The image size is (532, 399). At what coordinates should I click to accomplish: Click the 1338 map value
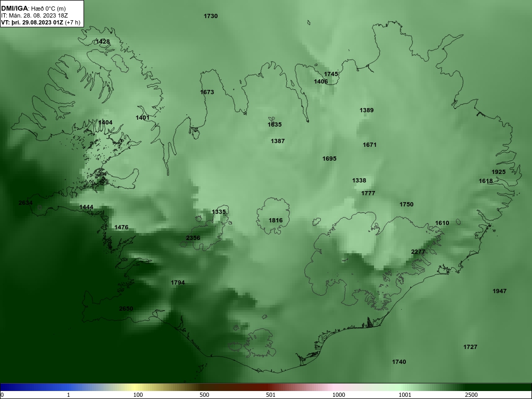coord(359,180)
